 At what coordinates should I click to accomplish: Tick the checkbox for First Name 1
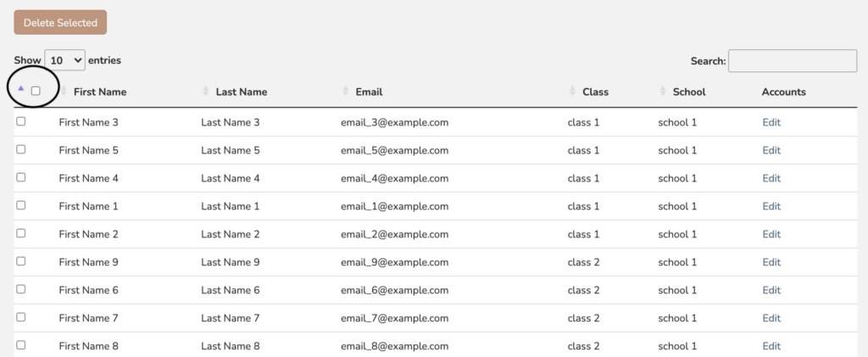coord(21,205)
